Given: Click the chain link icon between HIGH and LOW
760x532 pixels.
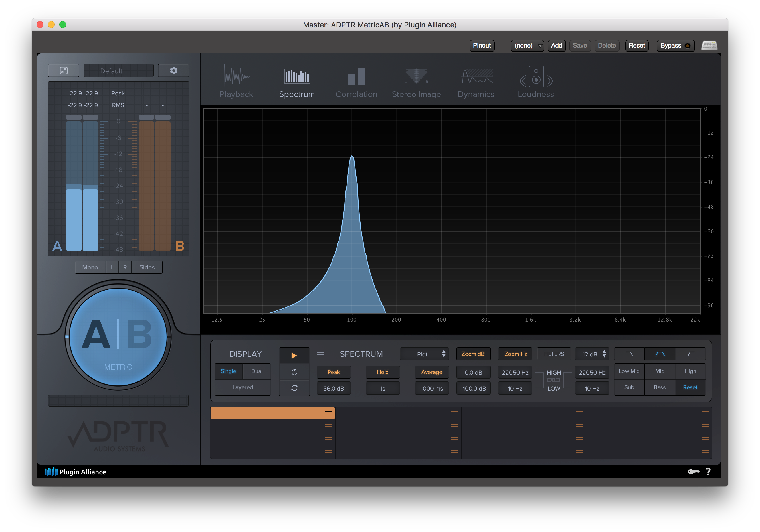Looking at the screenshot, I should tap(553, 380).
